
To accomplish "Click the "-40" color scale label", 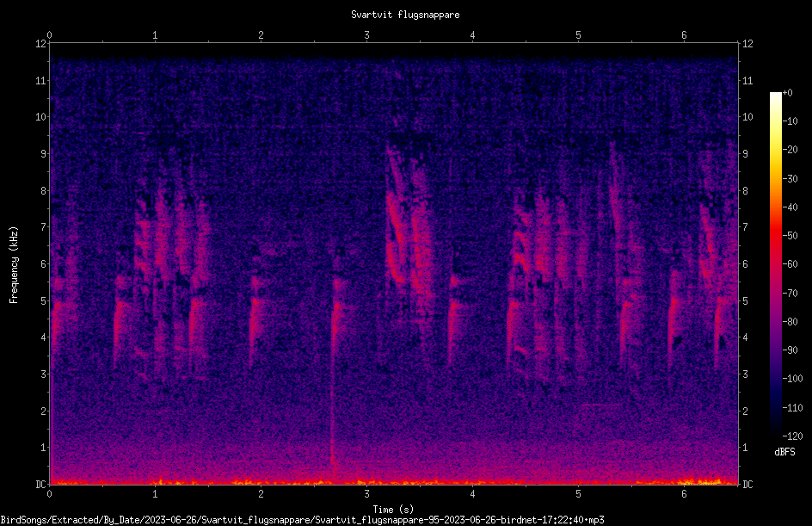I will pos(790,207).
